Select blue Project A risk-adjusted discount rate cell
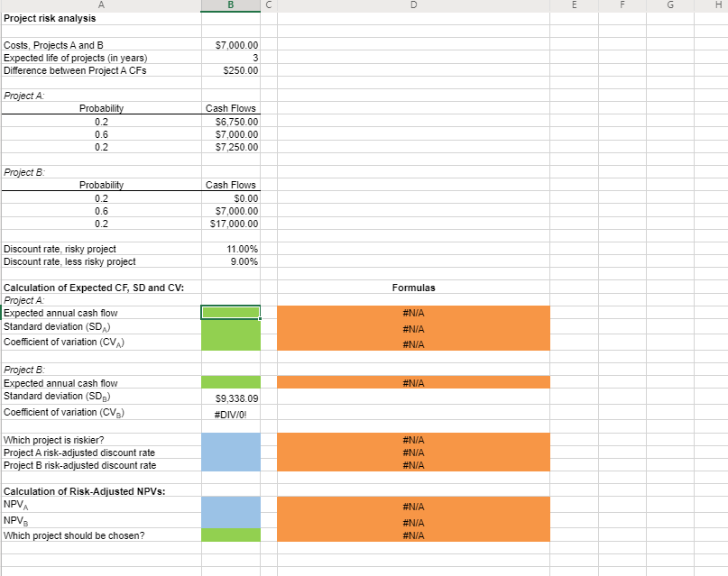 [231, 453]
